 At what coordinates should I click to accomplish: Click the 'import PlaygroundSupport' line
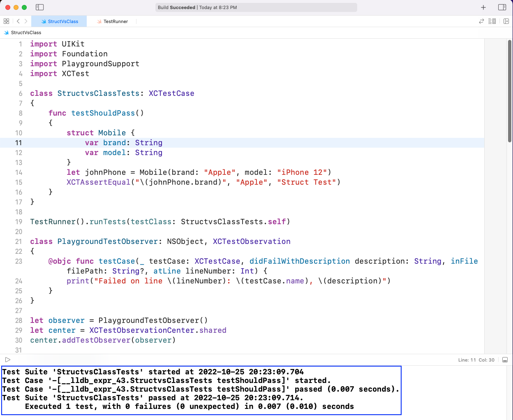(x=85, y=64)
